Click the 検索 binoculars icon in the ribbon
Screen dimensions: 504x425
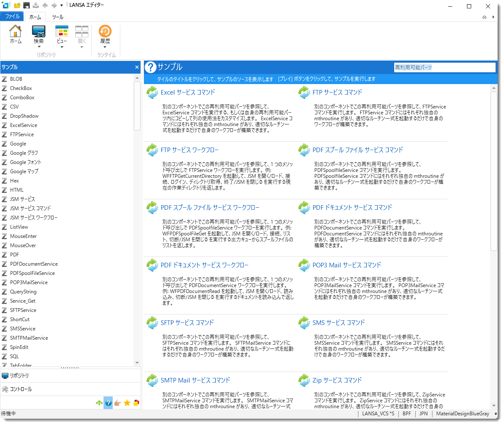pyautogui.click(x=39, y=31)
